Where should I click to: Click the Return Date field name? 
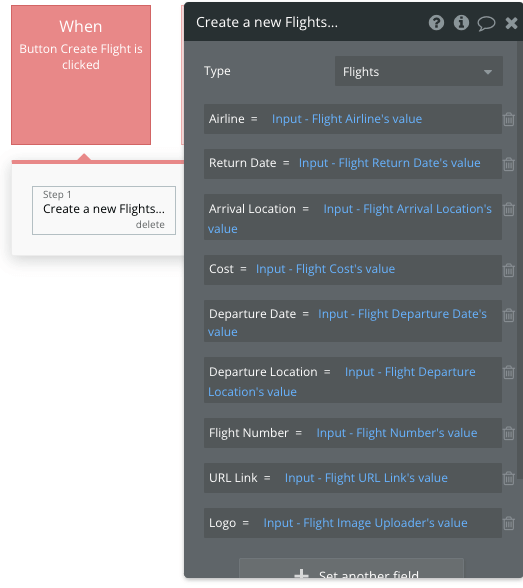pyautogui.click(x=243, y=163)
